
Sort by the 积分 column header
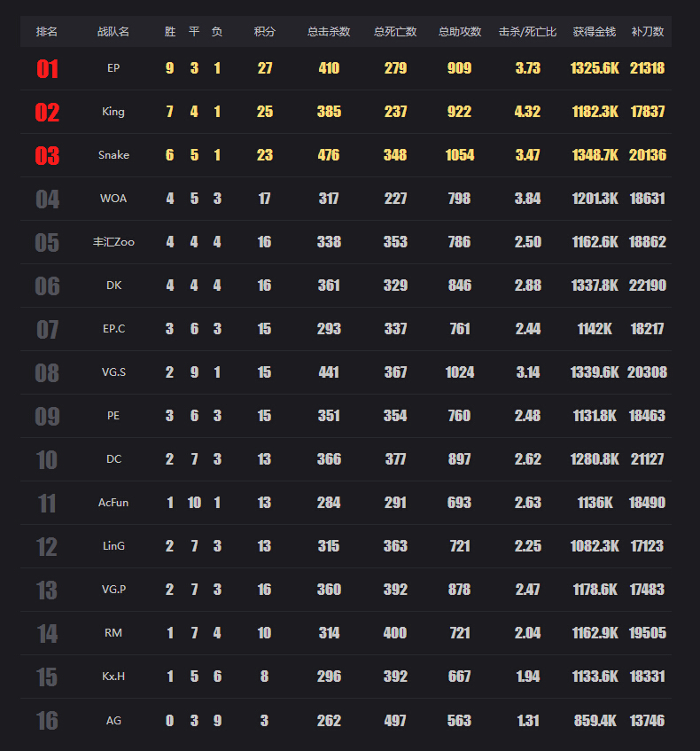click(x=264, y=32)
